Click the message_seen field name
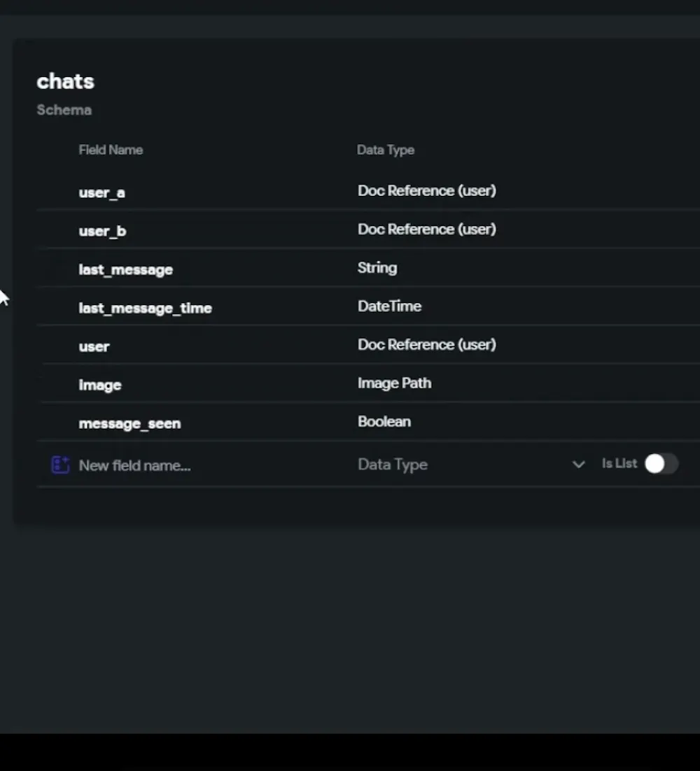 (x=129, y=423)
